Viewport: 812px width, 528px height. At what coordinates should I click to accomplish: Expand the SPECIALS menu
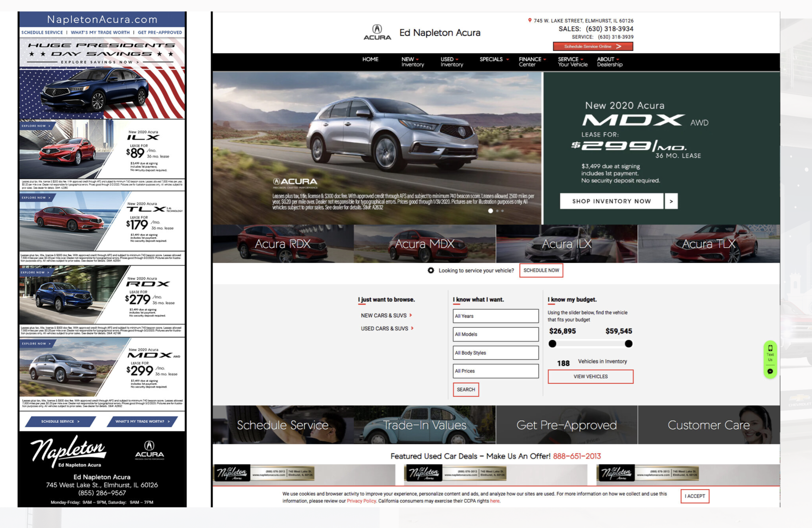point(494,59)
